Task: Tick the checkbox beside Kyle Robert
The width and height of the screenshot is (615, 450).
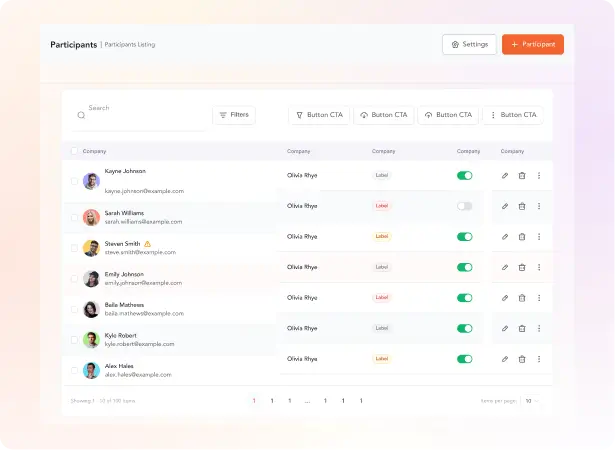Action: [74, 340]
